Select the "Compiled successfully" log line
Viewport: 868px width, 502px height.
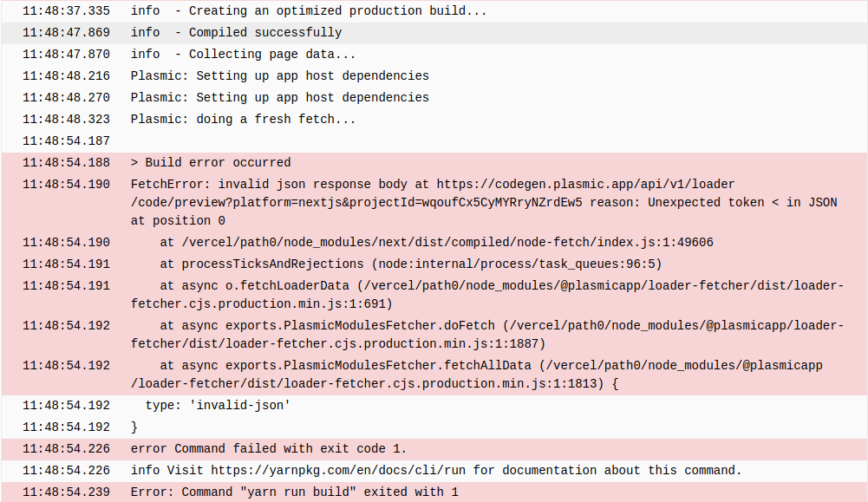pyautogui.click(x=236, y=33)
